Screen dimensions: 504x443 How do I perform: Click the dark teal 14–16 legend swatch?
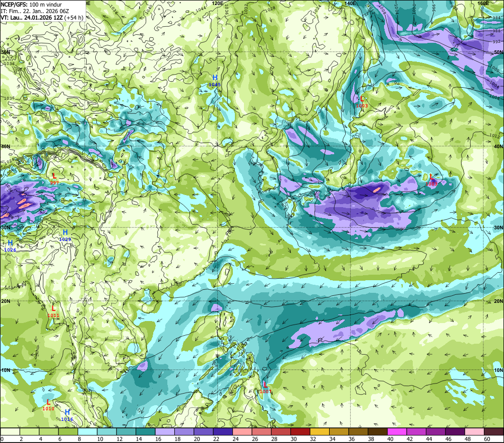[146, 431]
